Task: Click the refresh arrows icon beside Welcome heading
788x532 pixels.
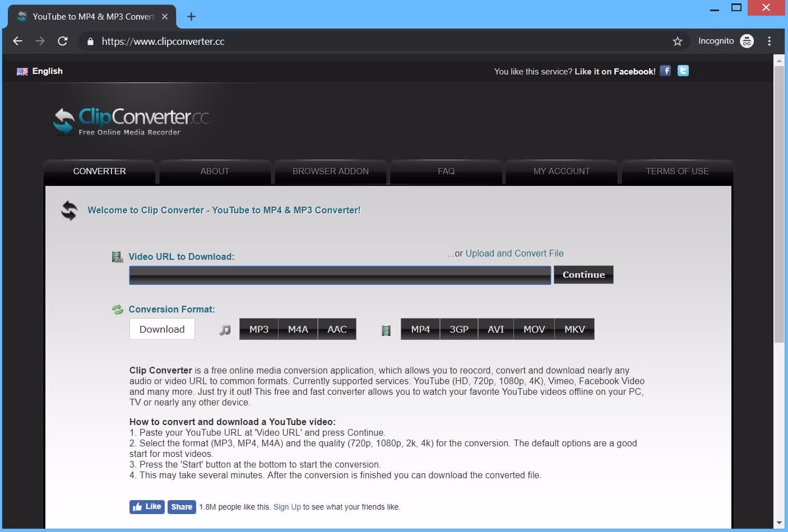Action: point(69,211)
